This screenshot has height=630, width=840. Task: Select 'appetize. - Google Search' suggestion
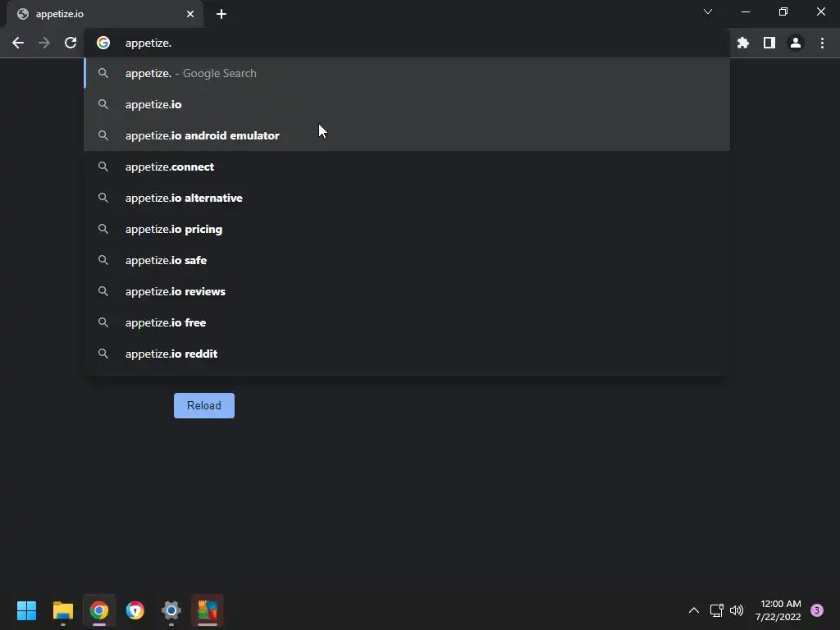coord(407,73)
